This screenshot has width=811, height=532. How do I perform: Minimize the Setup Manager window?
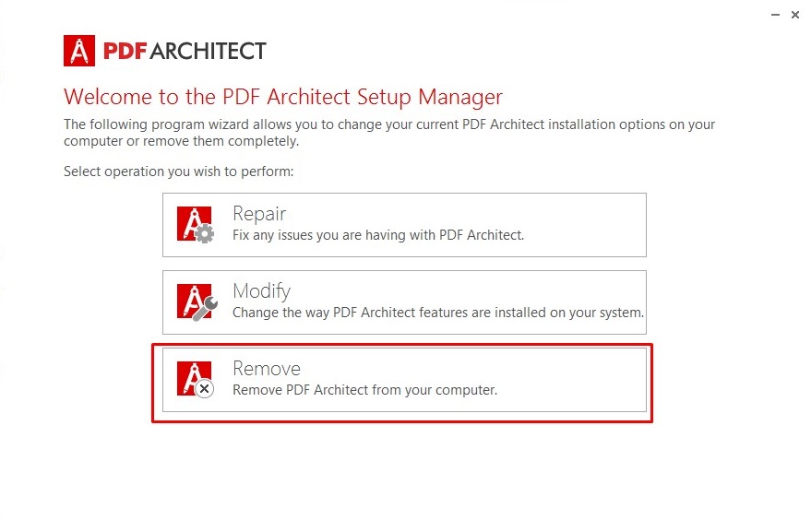point(775,15)
